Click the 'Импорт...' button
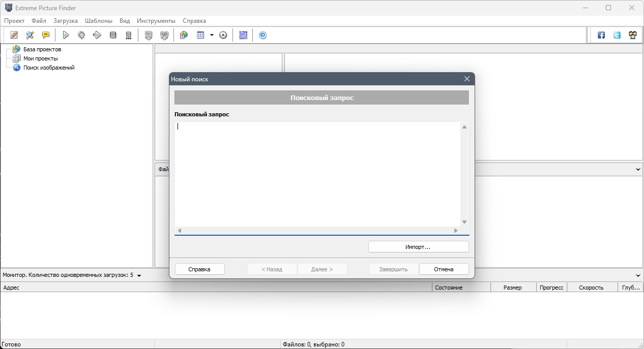Viewport: 644px width, 349px height. tap(418, 246)
